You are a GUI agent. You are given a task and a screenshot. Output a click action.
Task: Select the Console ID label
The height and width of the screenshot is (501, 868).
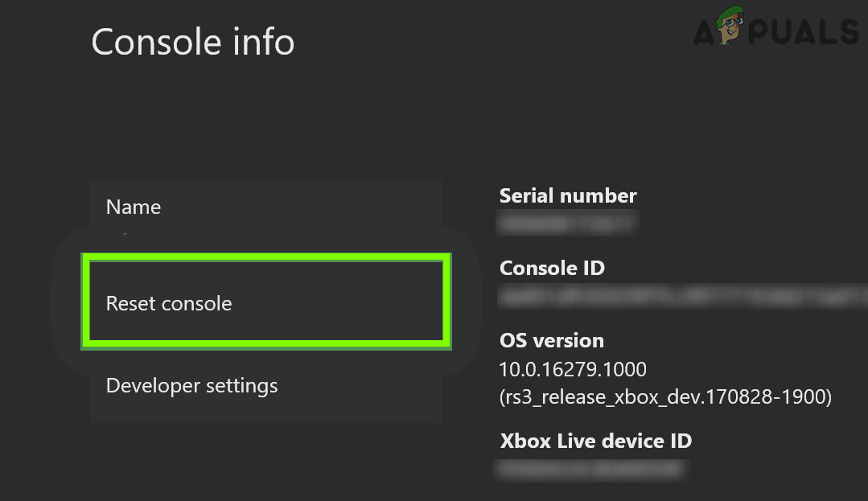pyautogui.click(x=552, y=269)
